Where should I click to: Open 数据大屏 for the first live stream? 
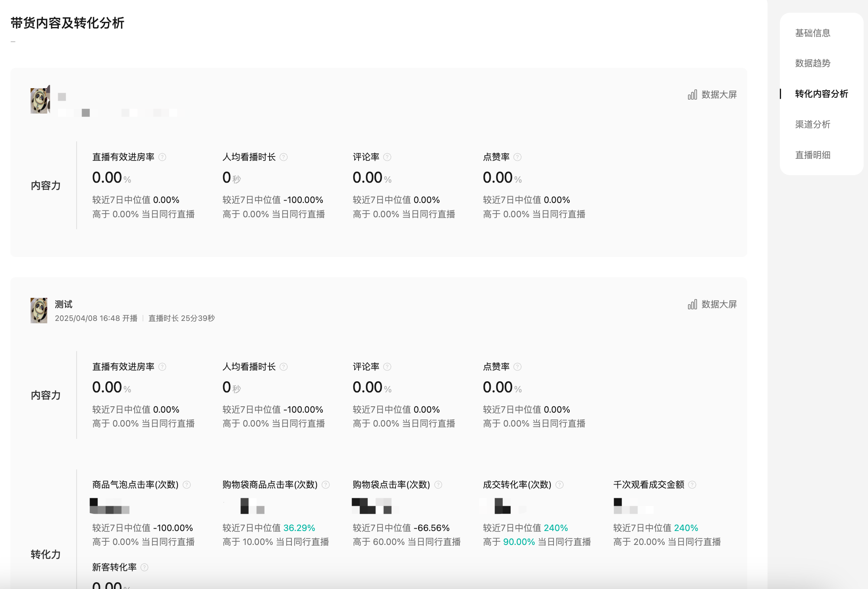click(x=712, y=95)
